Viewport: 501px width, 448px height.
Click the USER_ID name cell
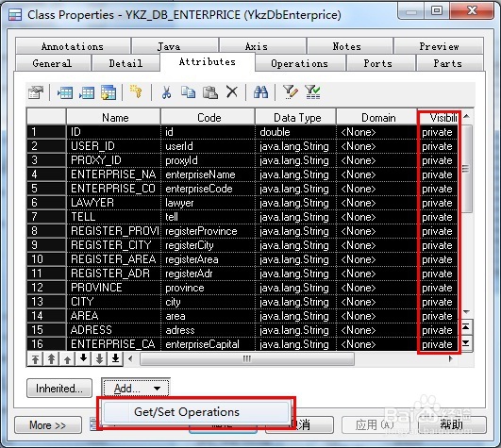[113, 146]
